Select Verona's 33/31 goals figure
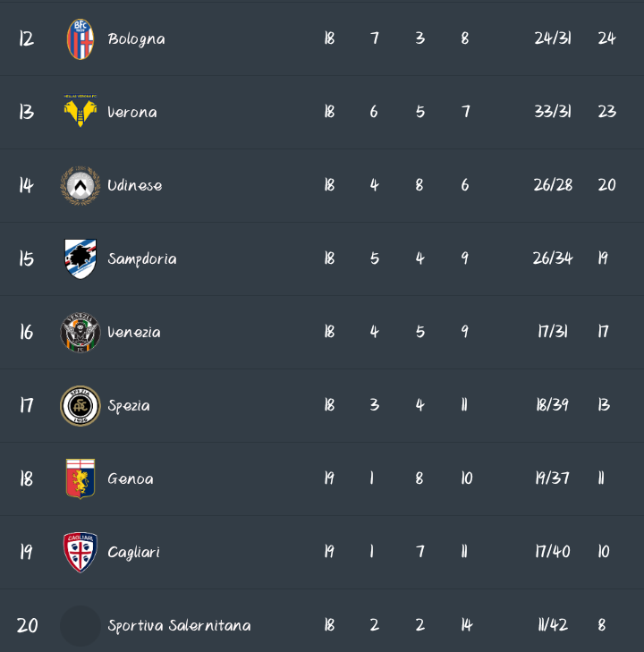The width and height of the screenshot is (644, 652). [x=553, y=112]
